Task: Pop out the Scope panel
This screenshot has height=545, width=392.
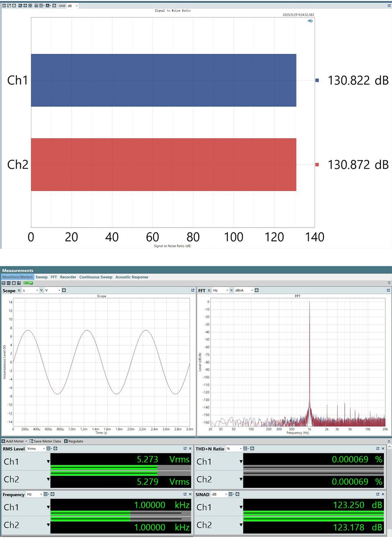Action: [192, 291]
